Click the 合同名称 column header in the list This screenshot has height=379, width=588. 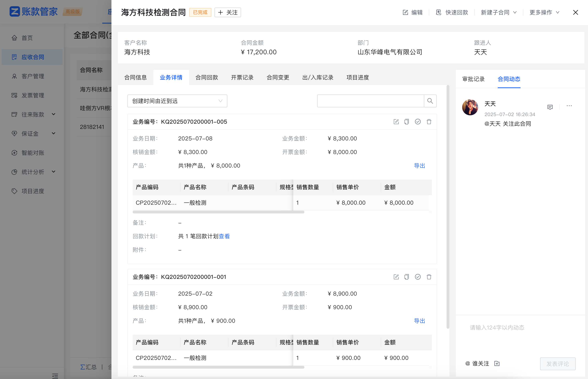pos(94,70)
